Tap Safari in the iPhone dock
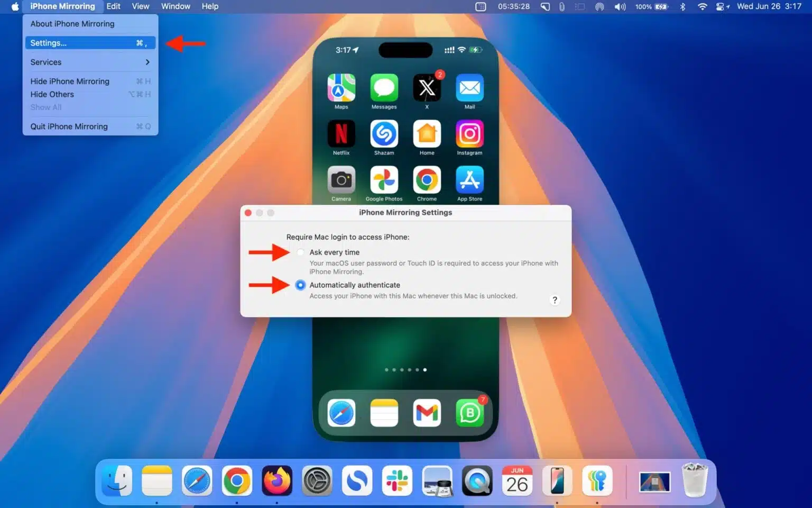Image resolution: width=812 pixels, height=508 pixels. (341, 413)
